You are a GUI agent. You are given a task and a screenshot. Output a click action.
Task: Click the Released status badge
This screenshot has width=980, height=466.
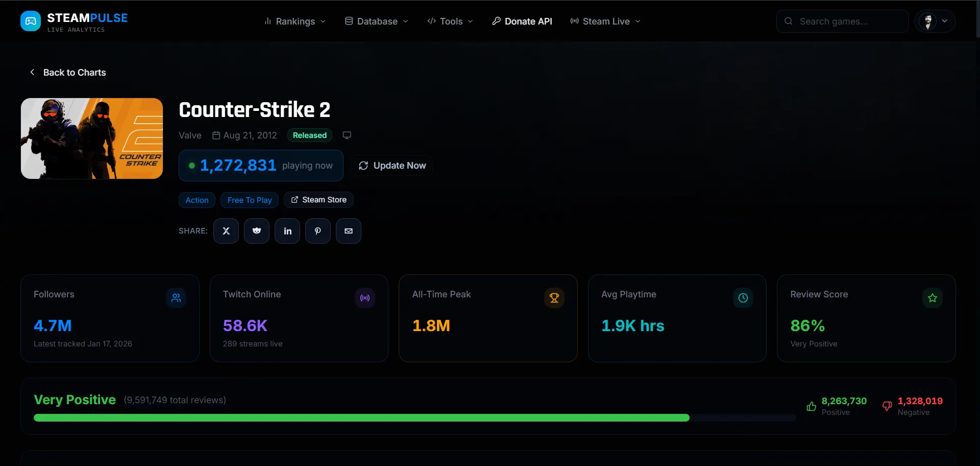point(310,135)
